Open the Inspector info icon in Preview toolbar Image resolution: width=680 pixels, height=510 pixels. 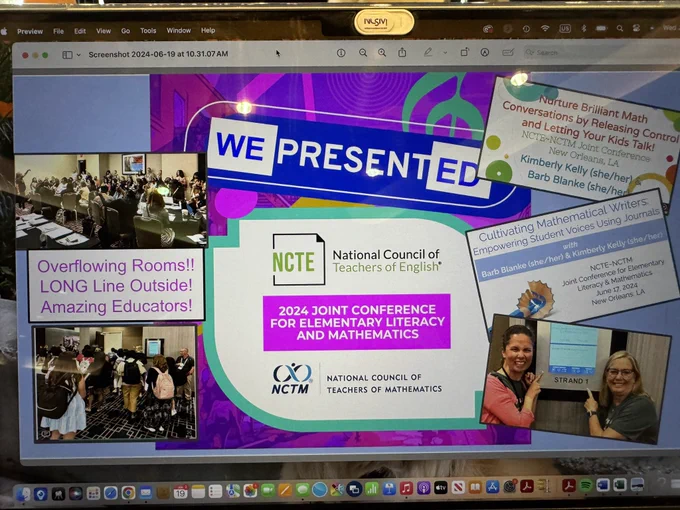(341, 53)
